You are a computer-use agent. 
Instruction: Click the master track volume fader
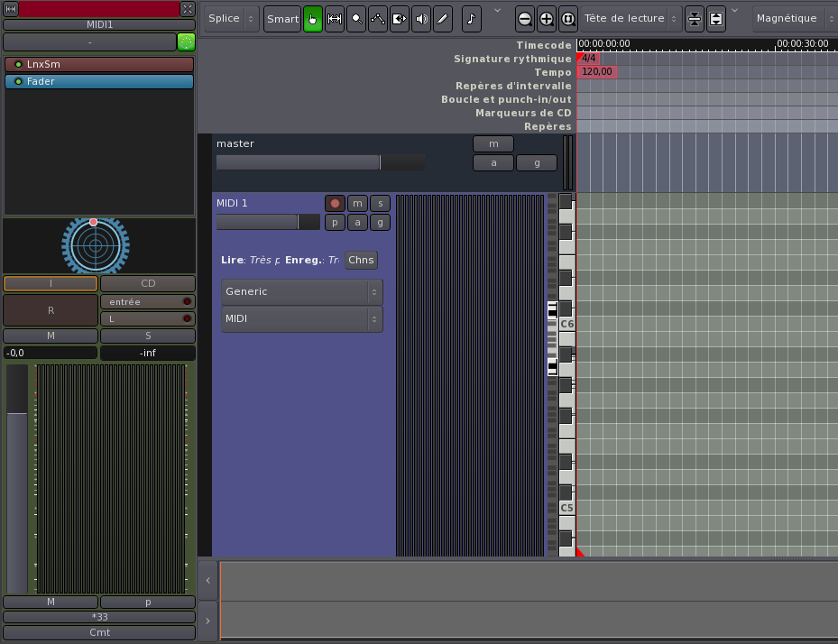click(x=319, y=162)
